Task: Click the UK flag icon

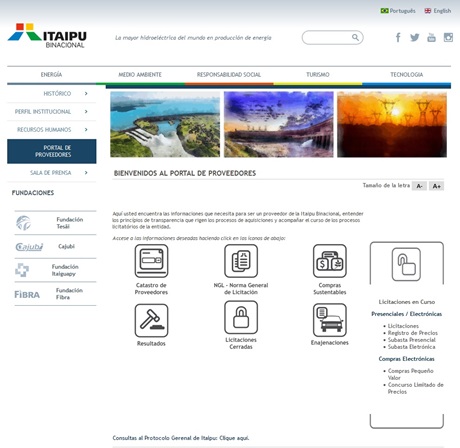Action: point(428,11)
